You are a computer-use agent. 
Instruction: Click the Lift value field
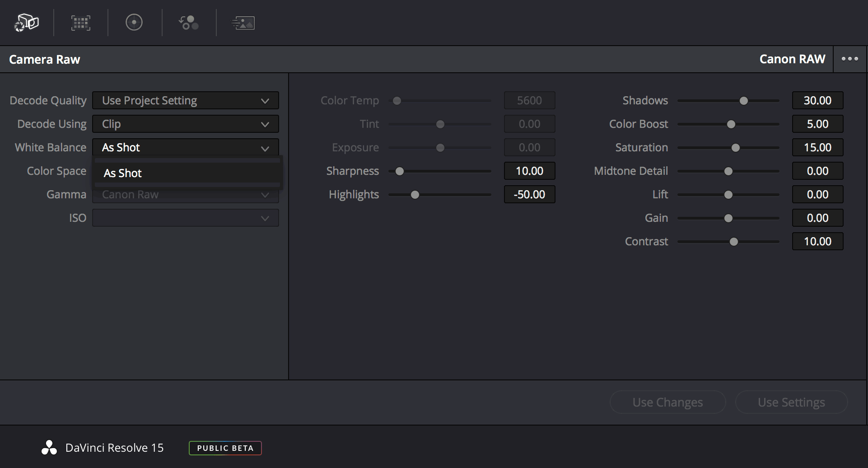click(818, 194)
